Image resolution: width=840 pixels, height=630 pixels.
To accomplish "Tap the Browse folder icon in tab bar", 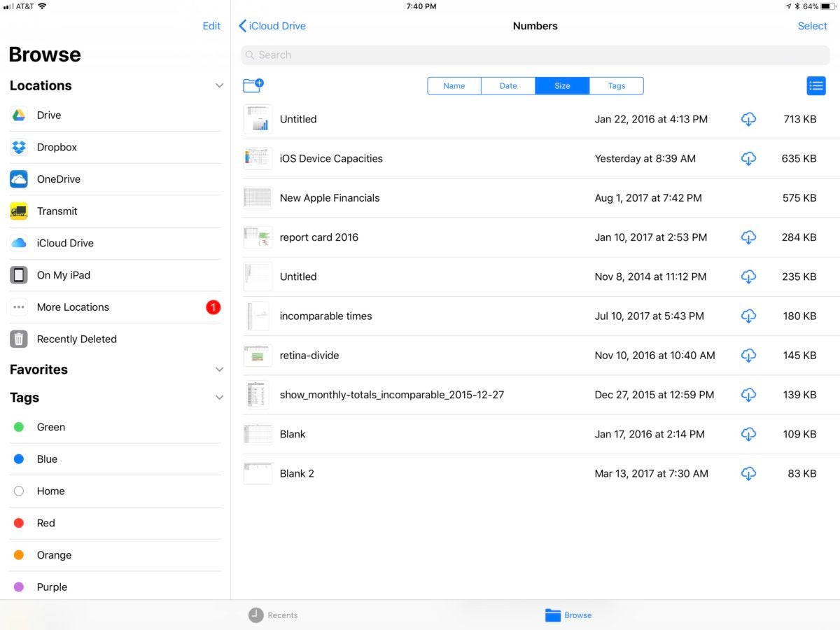I will pos(553,615).
